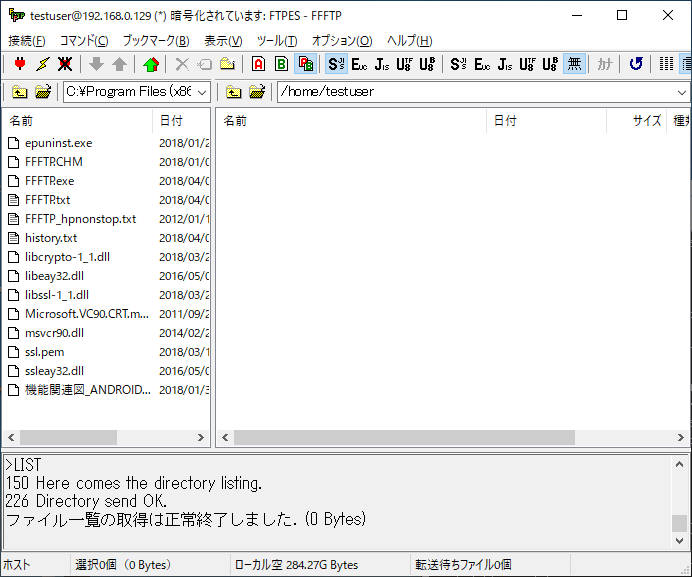Open the コマンド(C) menu
The width and height of the screenshot is (692, 577).
tap(84, 41)
